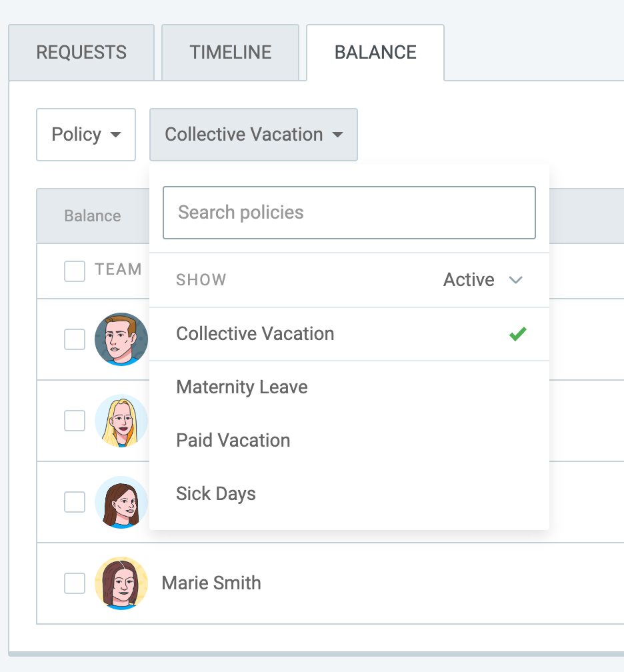The height and width of the screenshot is (672, 624).
Task: Click the Balance column header
Action: pos(93,216)
